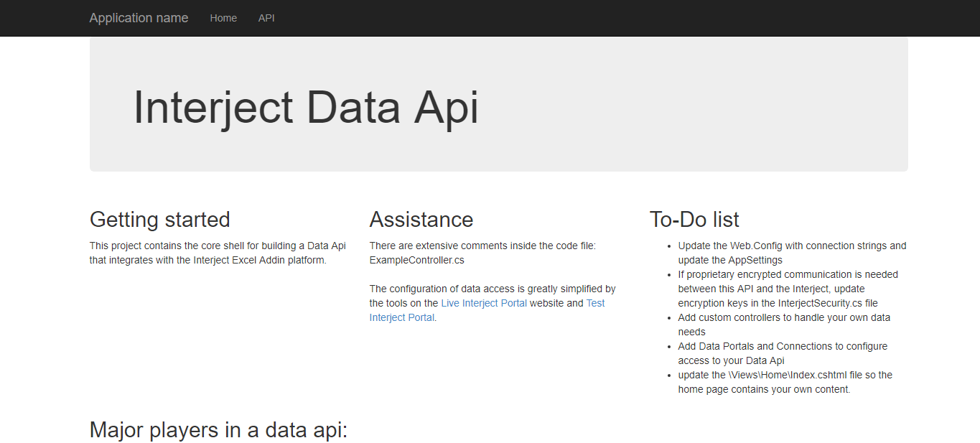Click the Add custom controllers list item
Image resolution: width=980 pixels, height=443 pixels.
click(x=784, y=325)
